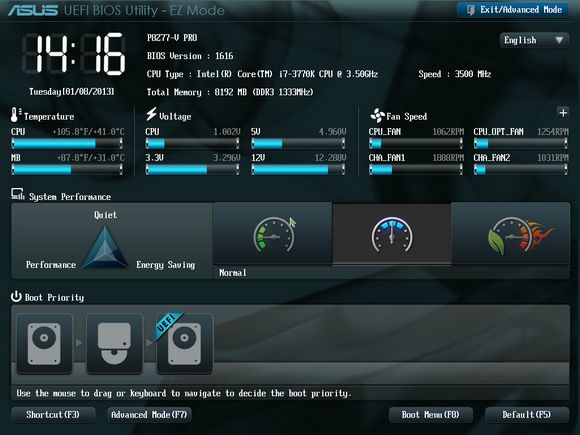Click the 1254RPM CPU_OPT_FAN value
This screenshot has height=435, width=580.
pos(553,132)
